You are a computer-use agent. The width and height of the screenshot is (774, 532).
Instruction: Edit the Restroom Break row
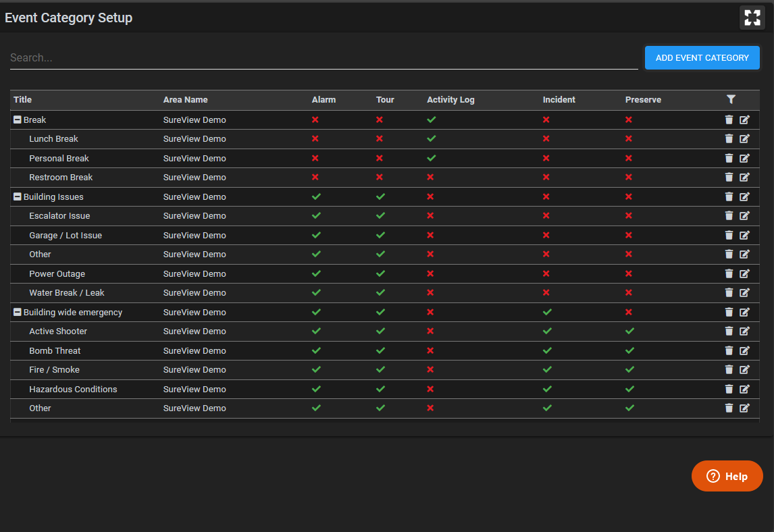pyautogui.click(x=744, y=177)
